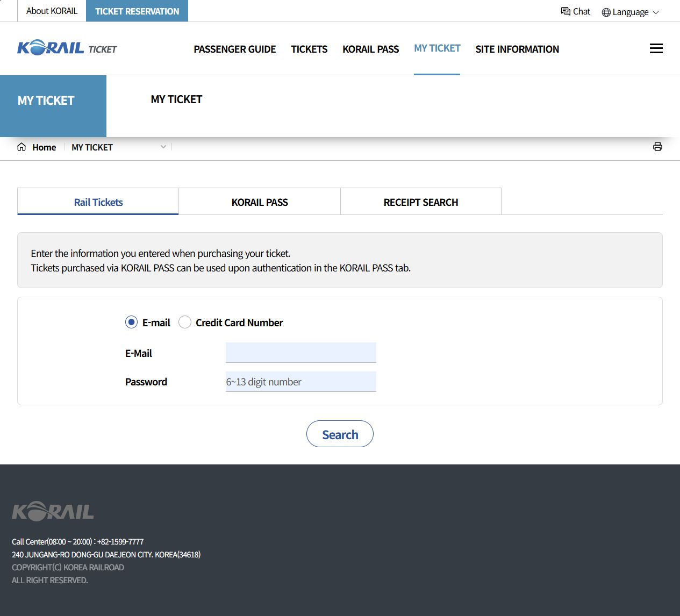Click the gray KORAIL footer logo
The image size is (680, 616).
click(x=53, y=511)
